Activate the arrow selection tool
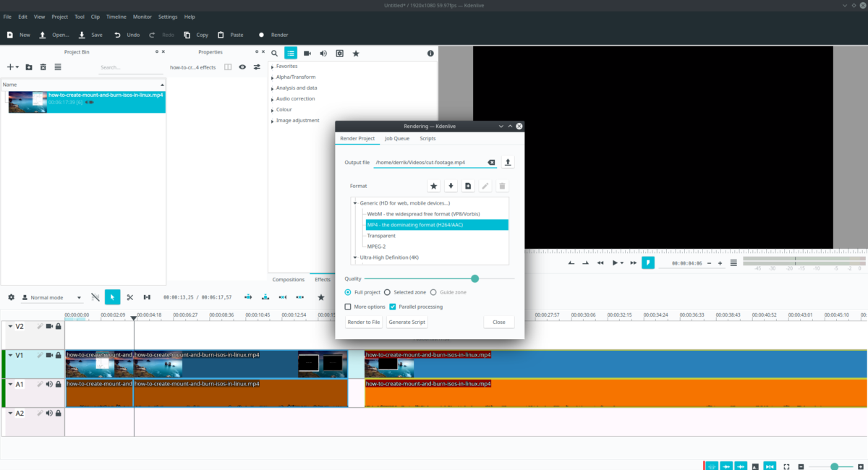This screenshot has height=470, width=868. (x=112, y=297)
